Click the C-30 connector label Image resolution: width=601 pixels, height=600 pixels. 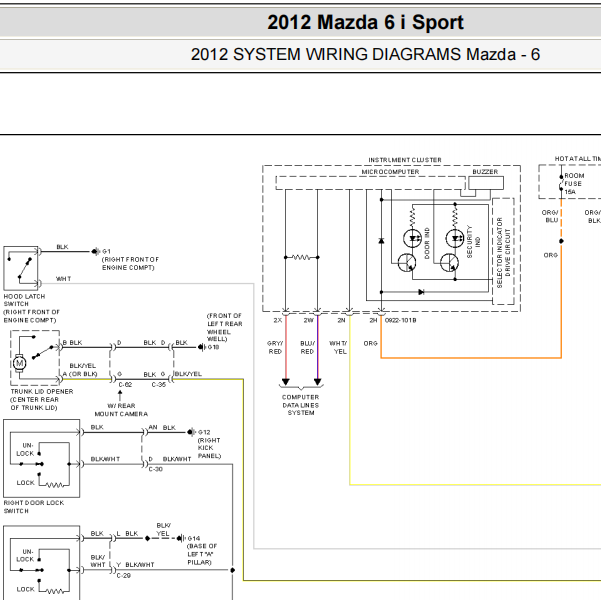[x=156, y=469]
